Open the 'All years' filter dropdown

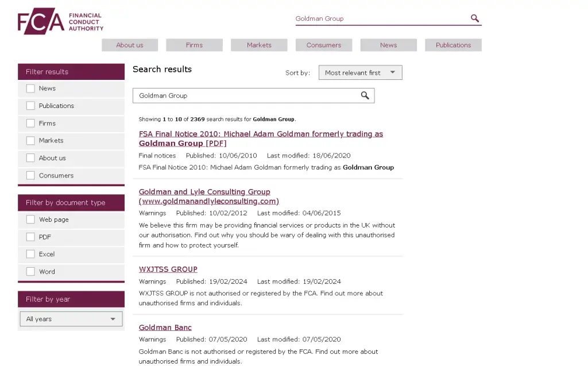[71, 319]
